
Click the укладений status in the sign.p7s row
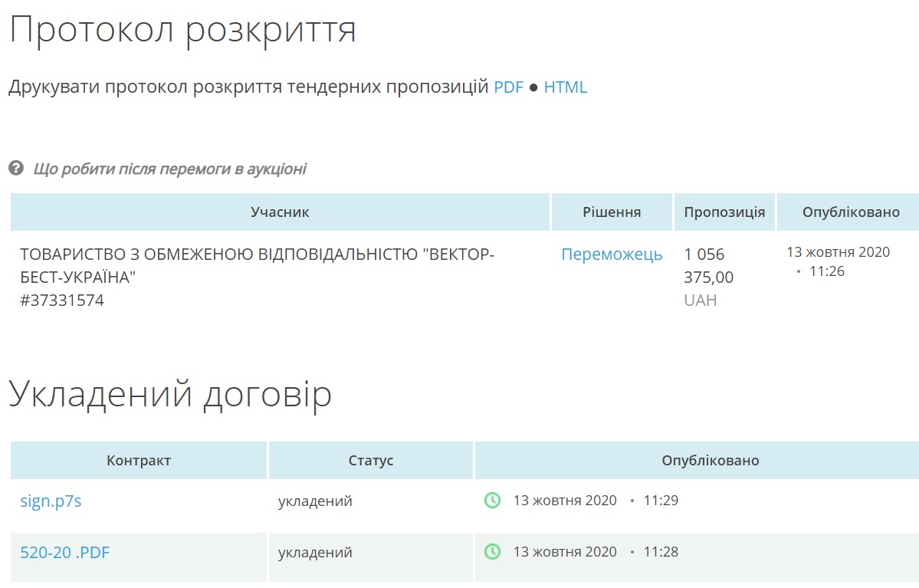point(315,501)
